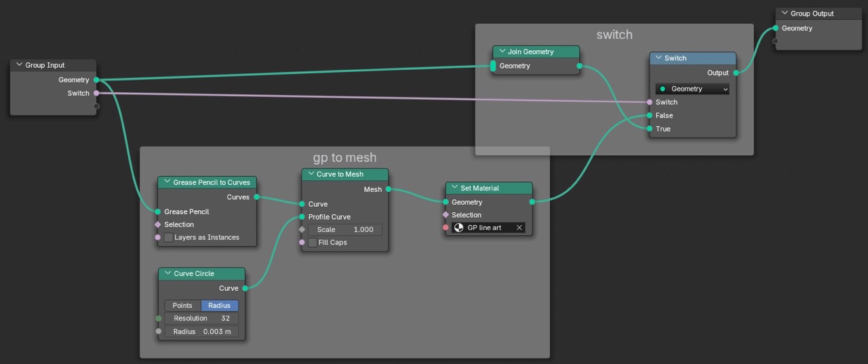Click the False input socket
The image size is (868, 364).
coord(650,115)
